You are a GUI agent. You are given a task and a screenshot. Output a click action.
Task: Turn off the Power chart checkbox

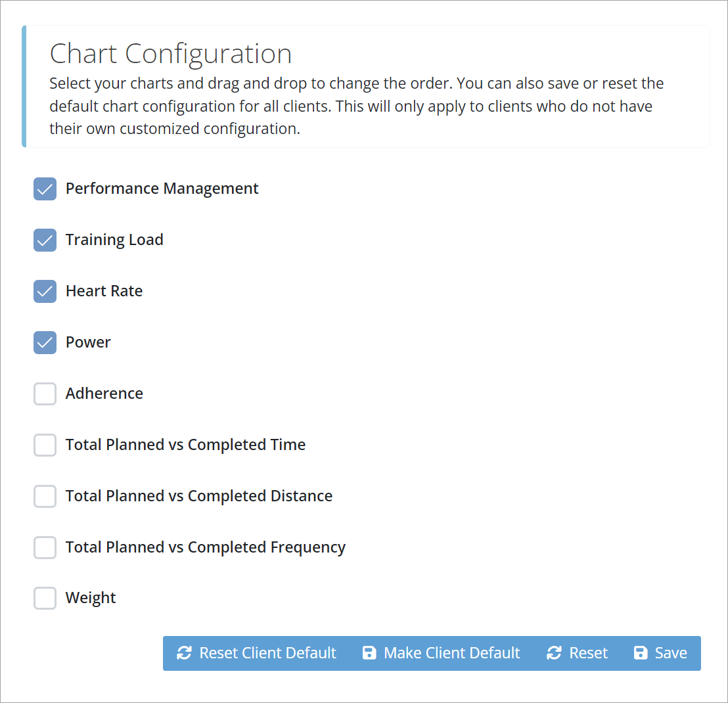click(x=45, y=343)
